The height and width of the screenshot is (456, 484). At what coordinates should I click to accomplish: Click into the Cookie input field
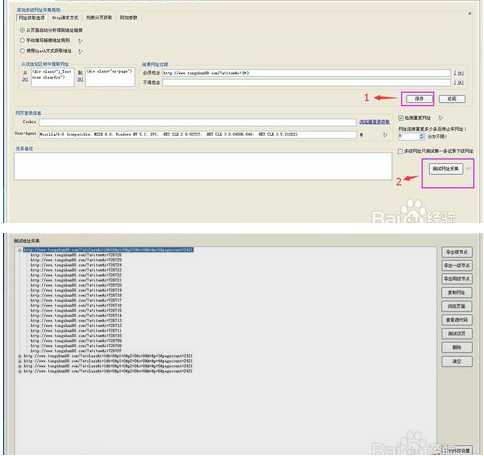(x=198, y=122)
